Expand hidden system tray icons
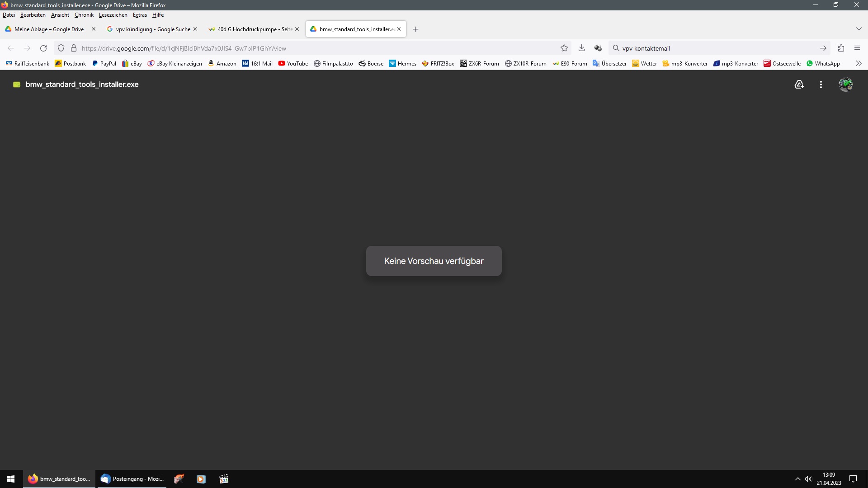868x488 pixels. point(797,479)
